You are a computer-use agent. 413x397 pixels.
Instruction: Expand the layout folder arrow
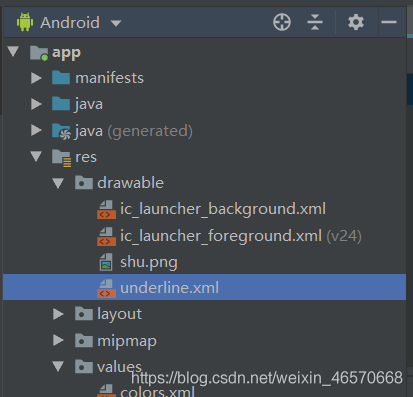pos(58,314)
